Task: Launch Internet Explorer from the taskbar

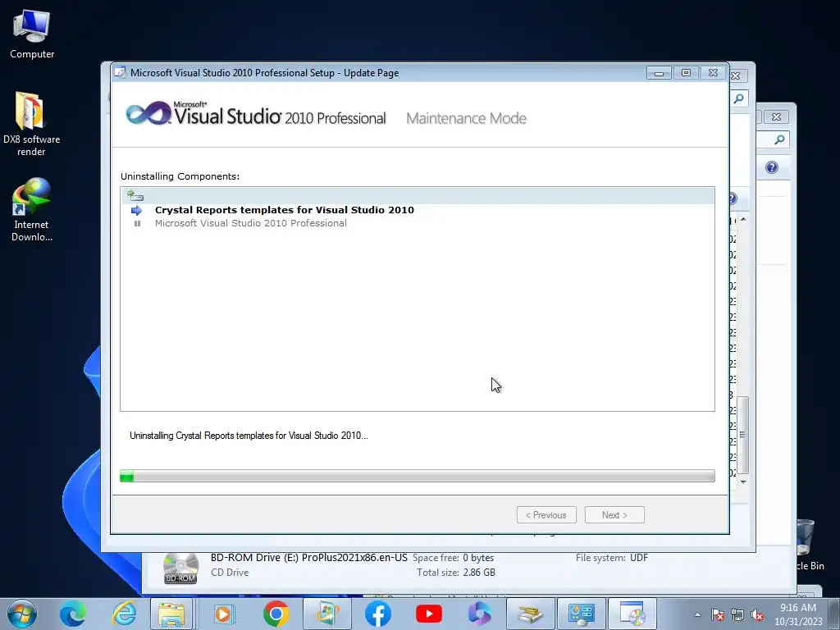Action: (124, 614)
